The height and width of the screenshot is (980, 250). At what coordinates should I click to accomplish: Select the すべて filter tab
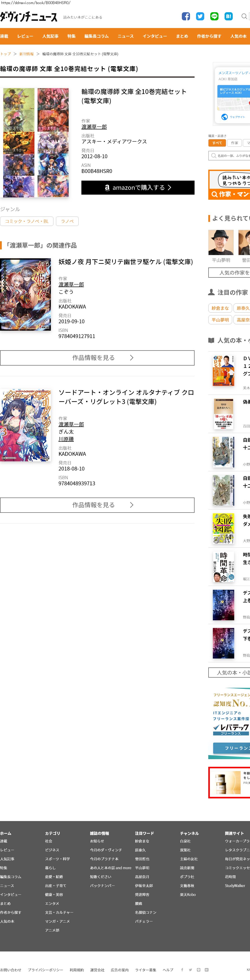point(217,143)
